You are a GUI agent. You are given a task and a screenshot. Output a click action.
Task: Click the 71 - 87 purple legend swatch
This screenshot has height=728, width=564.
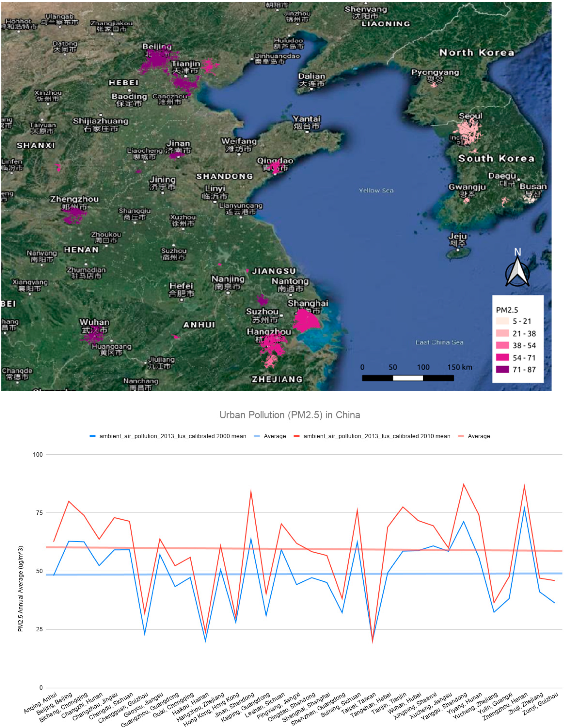502,369
